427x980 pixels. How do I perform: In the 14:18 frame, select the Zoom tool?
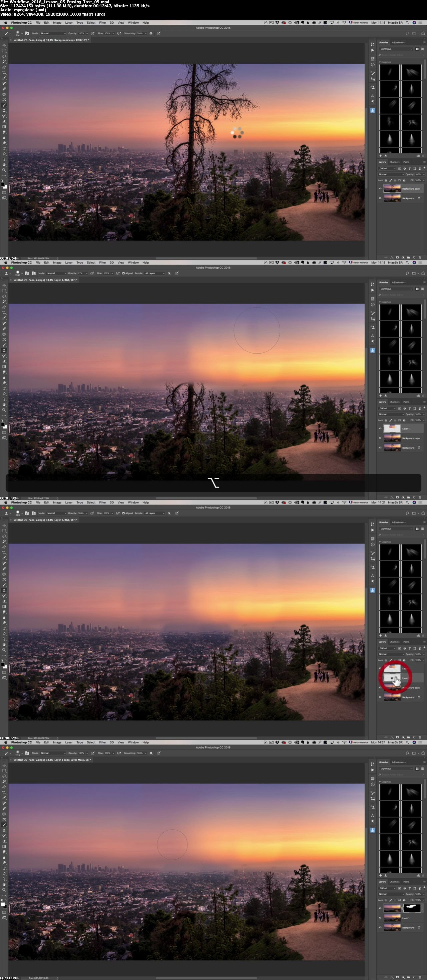click(x=4, y=410)
